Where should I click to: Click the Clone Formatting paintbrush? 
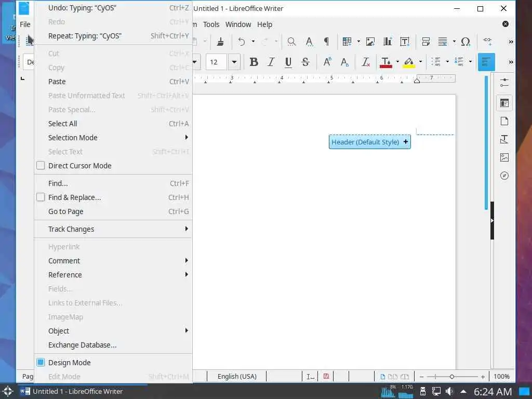pos(220,42)
